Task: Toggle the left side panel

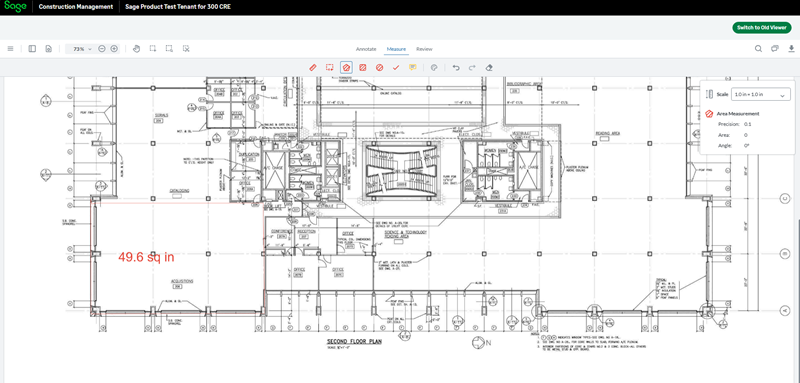Action: [32, 48]
